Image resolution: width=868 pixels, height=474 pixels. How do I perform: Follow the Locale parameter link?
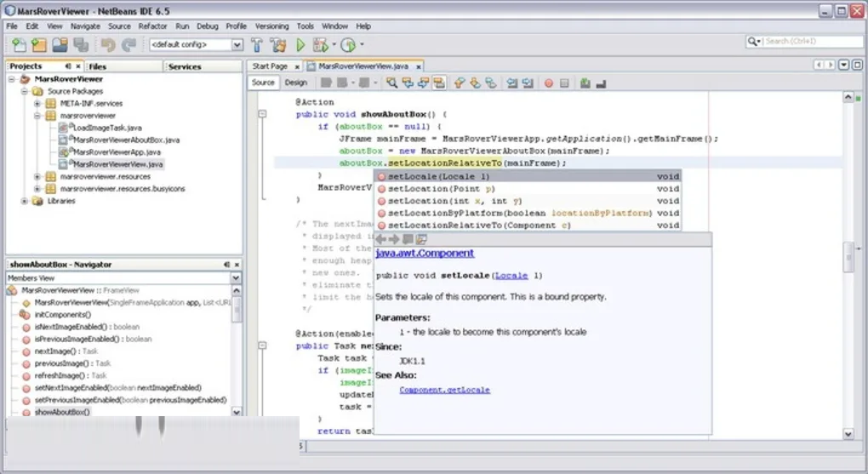[511, 275]
